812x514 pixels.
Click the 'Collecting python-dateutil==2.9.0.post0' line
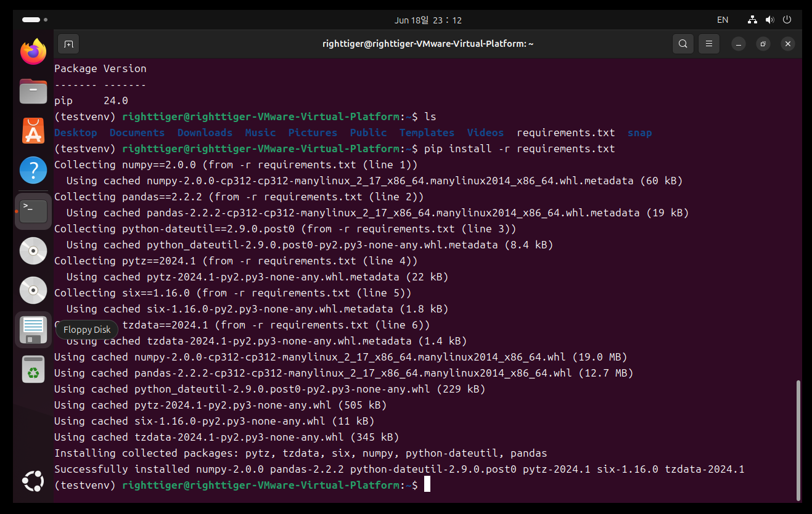285,229
